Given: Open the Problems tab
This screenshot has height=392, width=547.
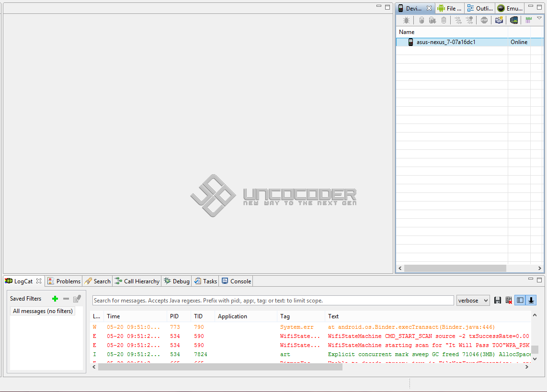Looking at the screenshot, I should click(64, 281).
